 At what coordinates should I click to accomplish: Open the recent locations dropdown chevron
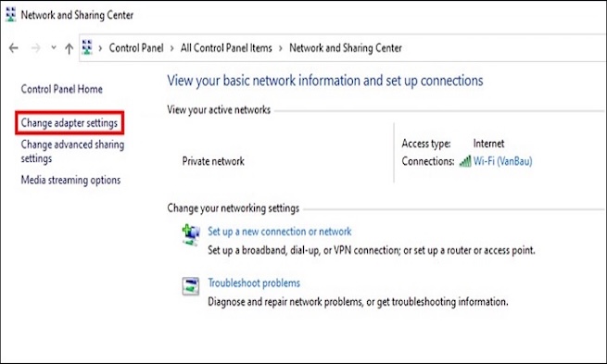pyautogui.click(x=54, y=47)
